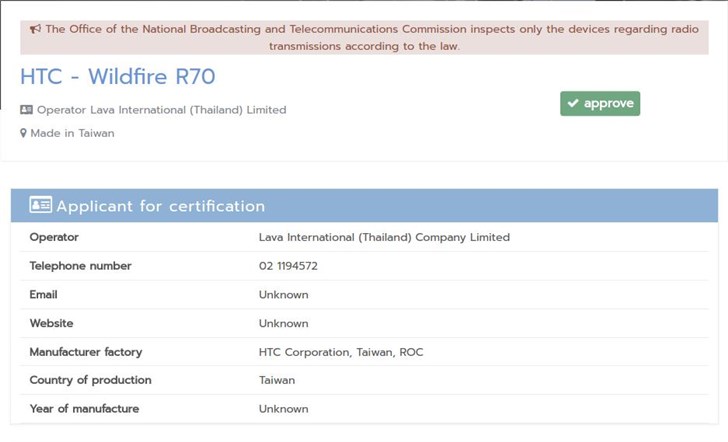Screen dimensions: 728x442
Task: Select phone number 02 1194572
Action: click(x=288, y=266)
